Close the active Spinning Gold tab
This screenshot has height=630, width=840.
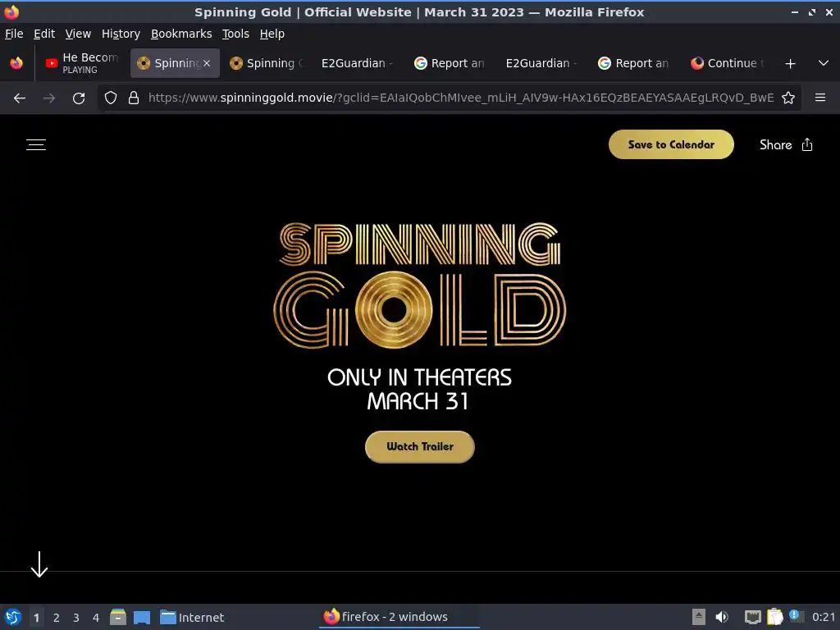(207, 63)
